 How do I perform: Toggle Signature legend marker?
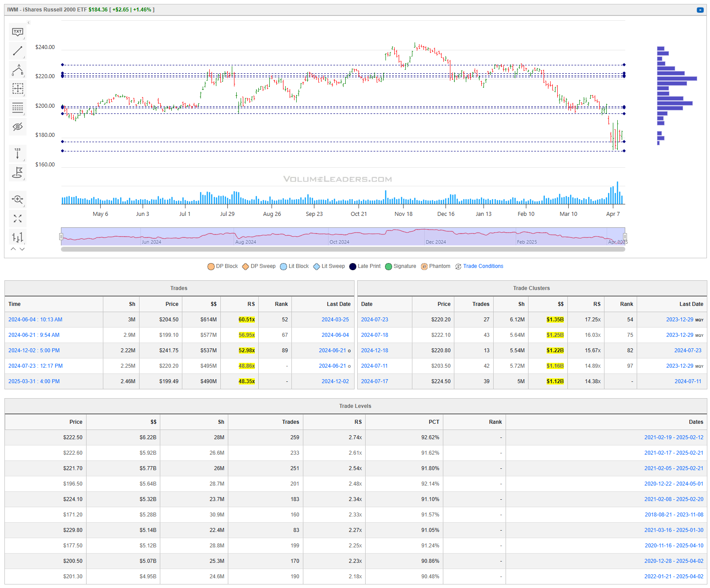(x=389, y=267)
